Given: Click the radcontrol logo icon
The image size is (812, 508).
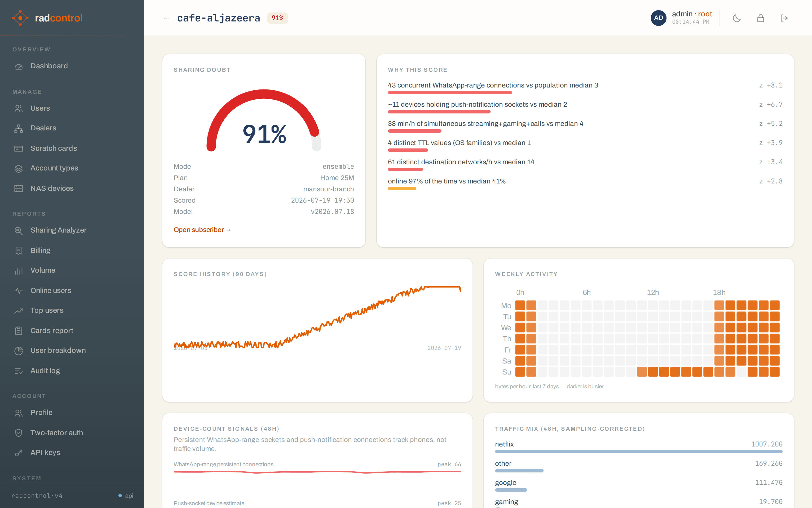Looking at the screenshot, I should [x=20, y=18].
